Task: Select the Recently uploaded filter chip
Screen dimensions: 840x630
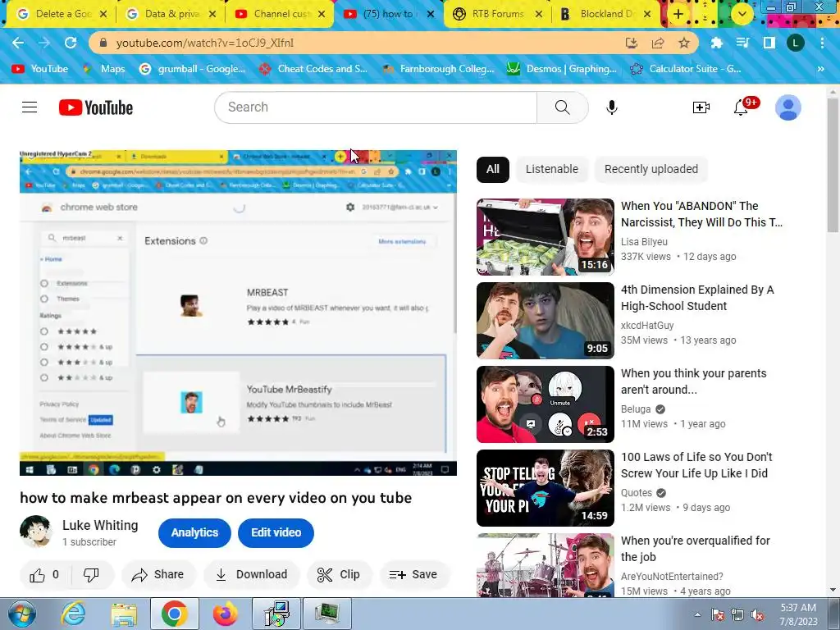Action: coord(651,169)
